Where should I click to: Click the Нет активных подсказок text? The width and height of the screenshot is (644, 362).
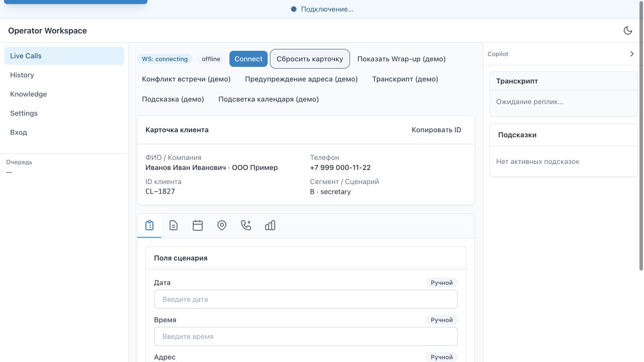pos(538,161)
